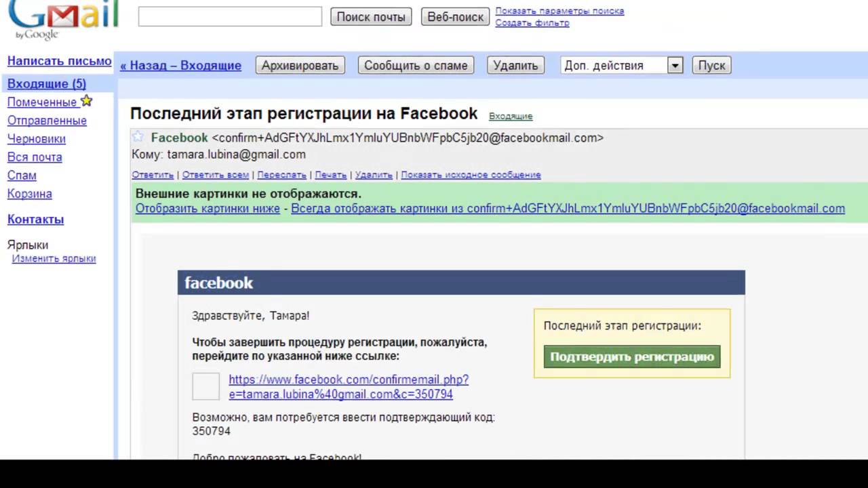Open Показать параметры поиска link

(x=559, y=11)
